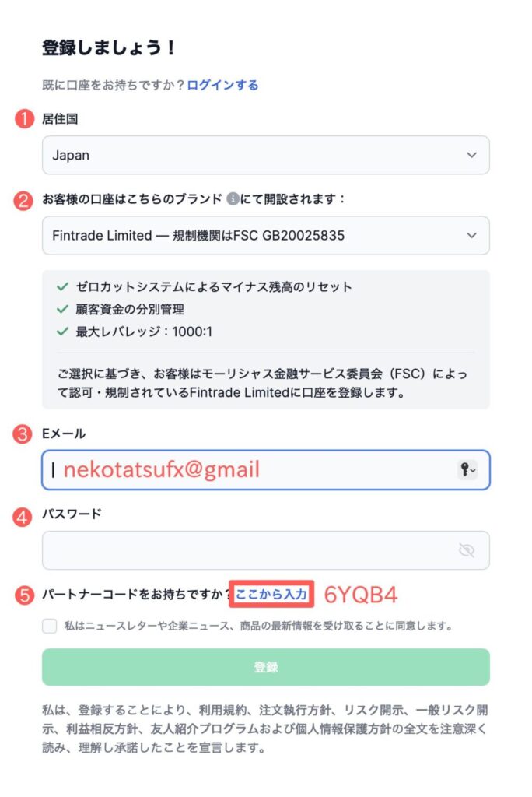Focus the パスワード input field

266,550
